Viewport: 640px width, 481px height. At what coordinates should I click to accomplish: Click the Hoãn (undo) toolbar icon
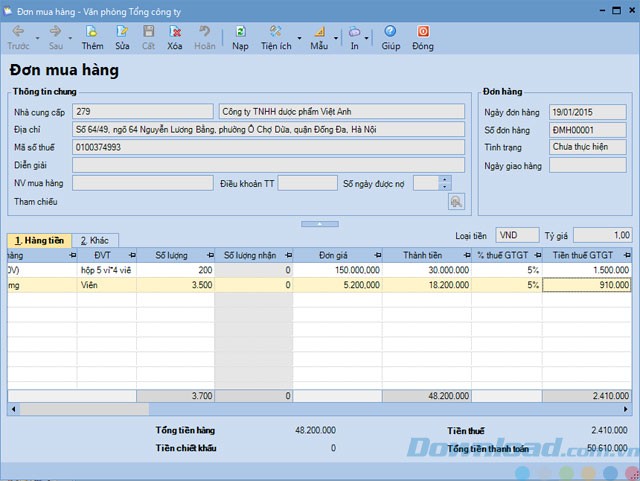[204, 32]
